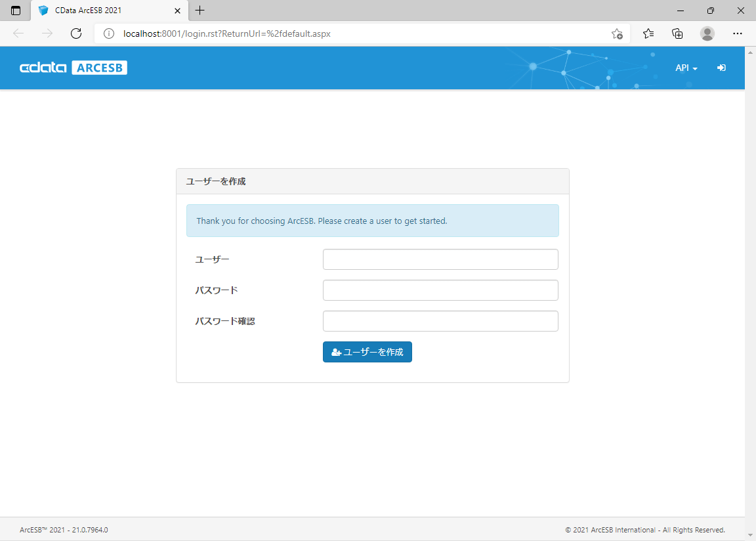Focus the パスワード input field

440,290
